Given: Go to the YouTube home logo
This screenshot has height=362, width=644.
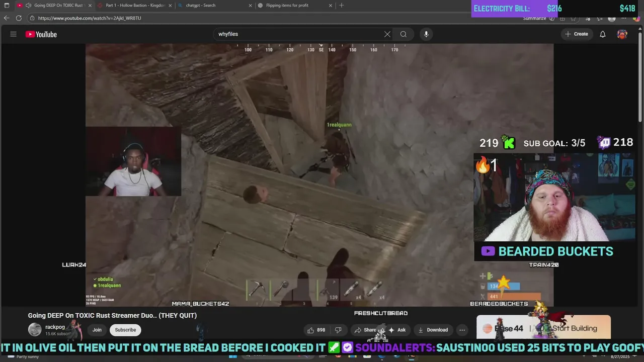Looking at the screenshot, I should coord(41,34).
